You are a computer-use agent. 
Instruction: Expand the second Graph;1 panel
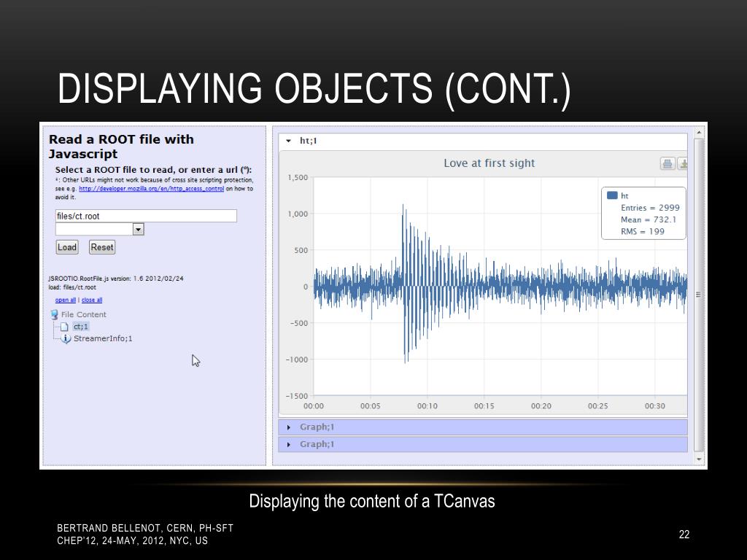point(289,444)
